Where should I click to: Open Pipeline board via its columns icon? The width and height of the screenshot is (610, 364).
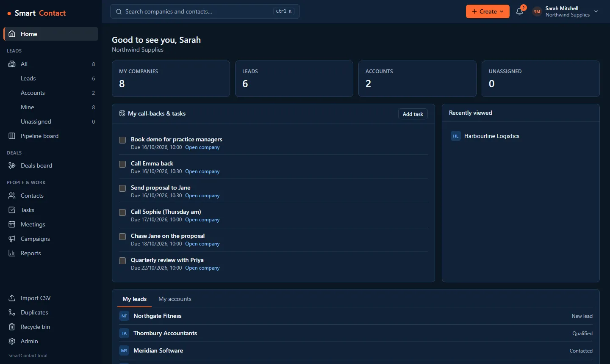click(x=12, y=136)
